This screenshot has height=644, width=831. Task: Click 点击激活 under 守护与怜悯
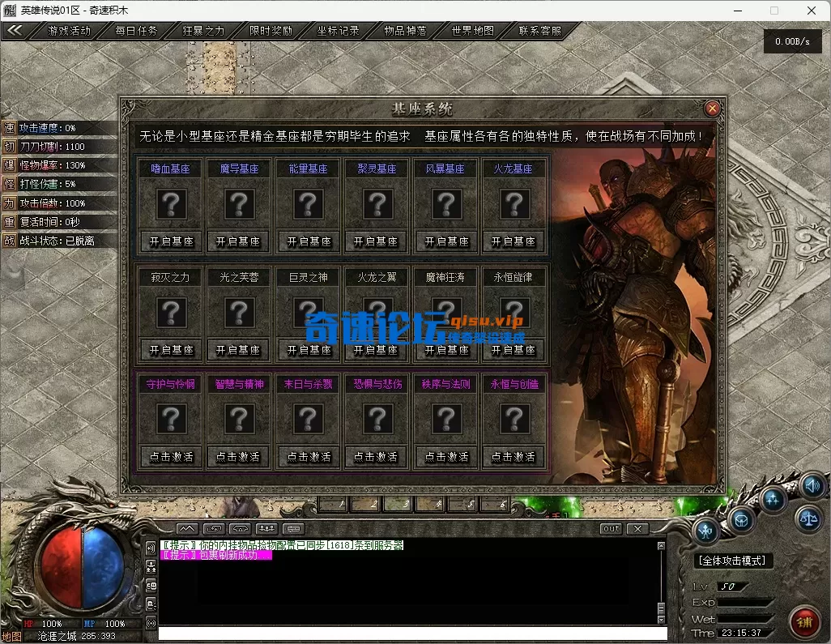coord(170,457)
